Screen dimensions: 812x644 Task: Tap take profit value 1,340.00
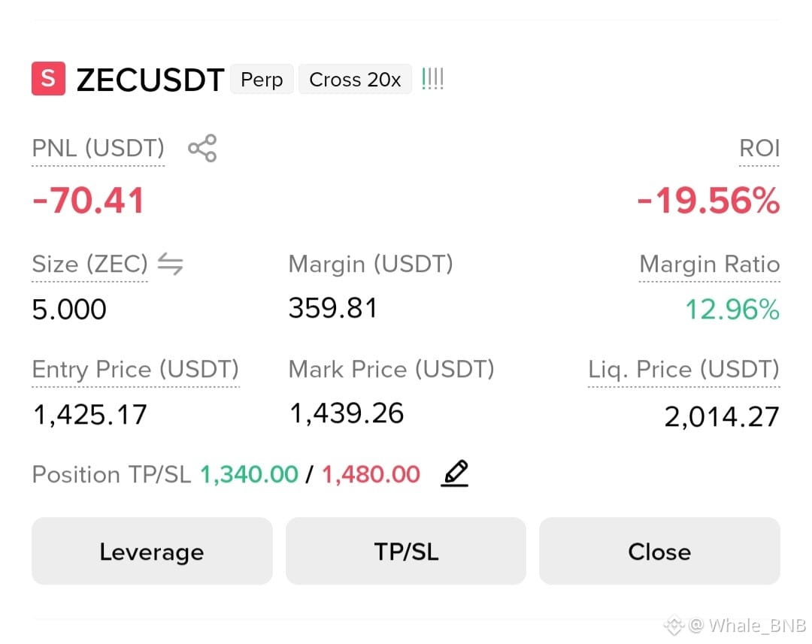click(249, 474)
